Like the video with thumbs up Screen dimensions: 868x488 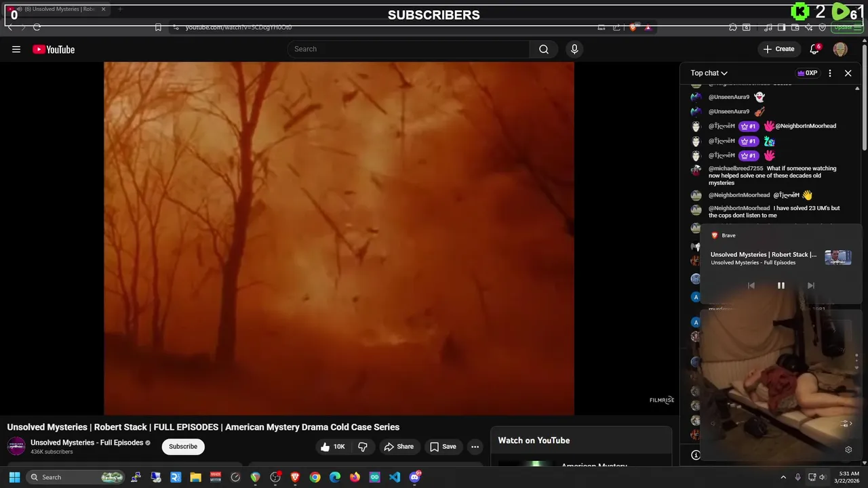[x=333, y=447]
